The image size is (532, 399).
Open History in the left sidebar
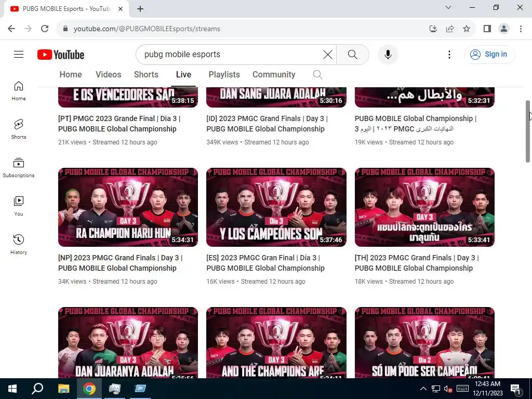pos(19,244)
